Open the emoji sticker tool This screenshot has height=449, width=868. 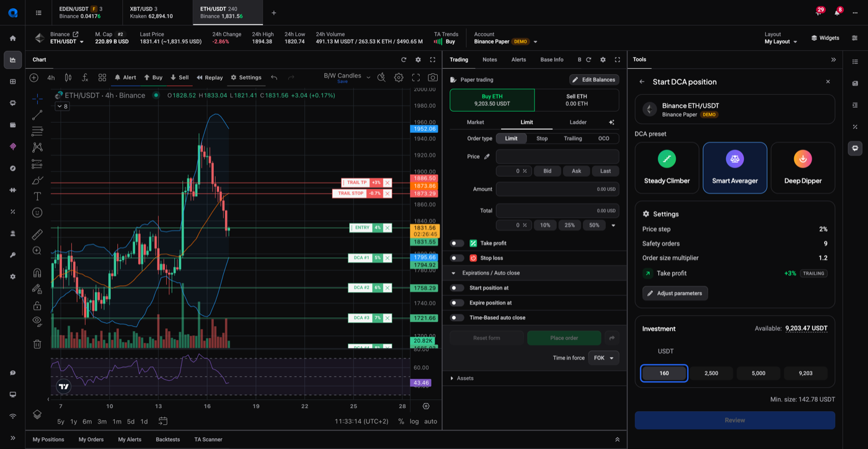[x=37, y=213]
